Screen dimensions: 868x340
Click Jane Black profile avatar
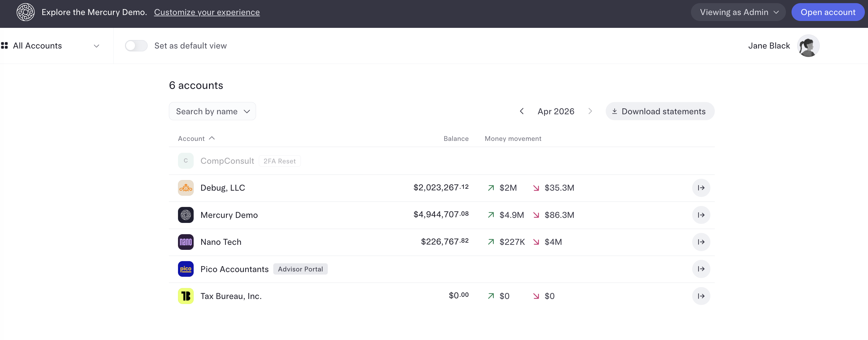click(x=808, y=46)
